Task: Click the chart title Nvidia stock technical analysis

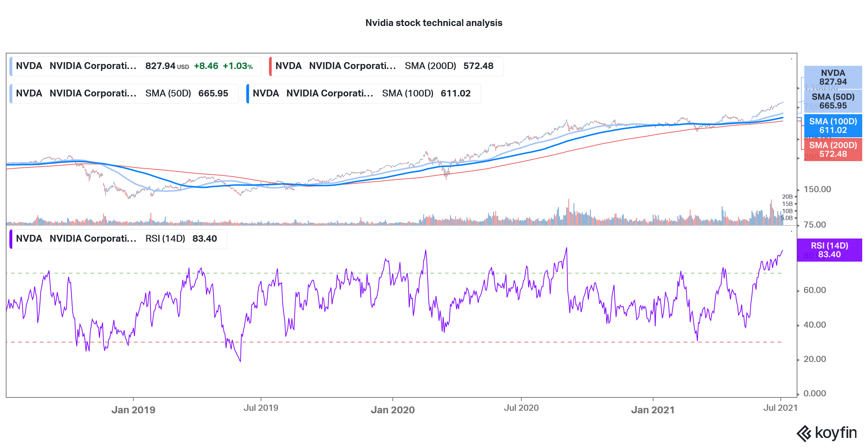Action: (434, 23)
